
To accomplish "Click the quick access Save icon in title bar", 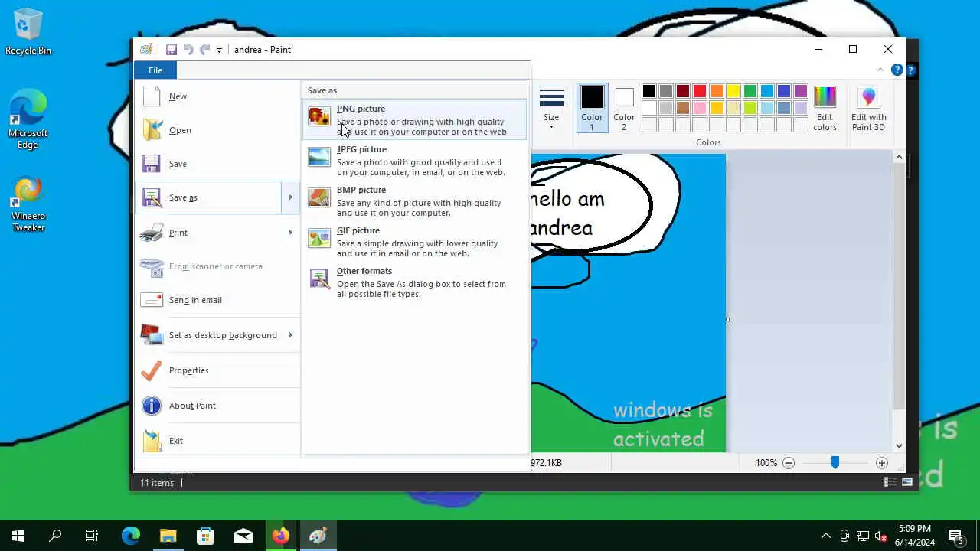I will click(x=171, y=50).
